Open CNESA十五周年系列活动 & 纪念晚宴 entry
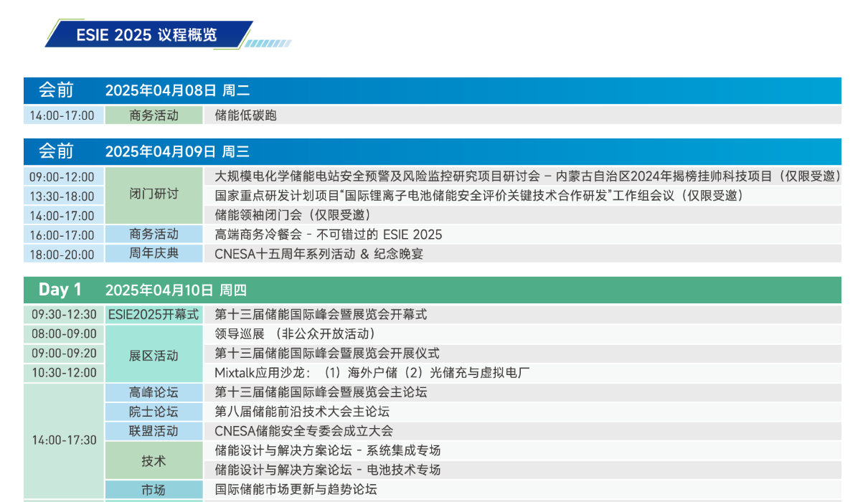This screenshot has width=868, height=502. [319, 254]
